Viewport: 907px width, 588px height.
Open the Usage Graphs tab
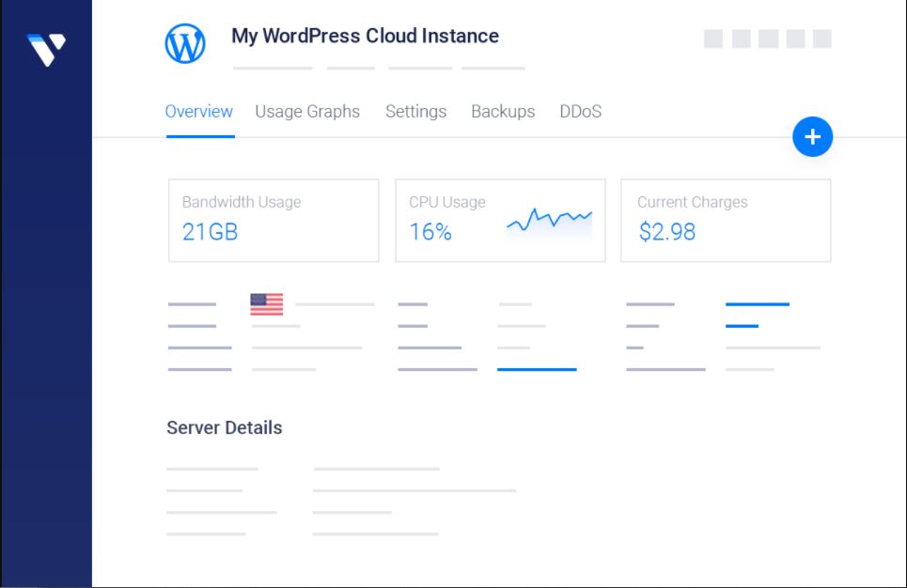click(x=306, y=111)
